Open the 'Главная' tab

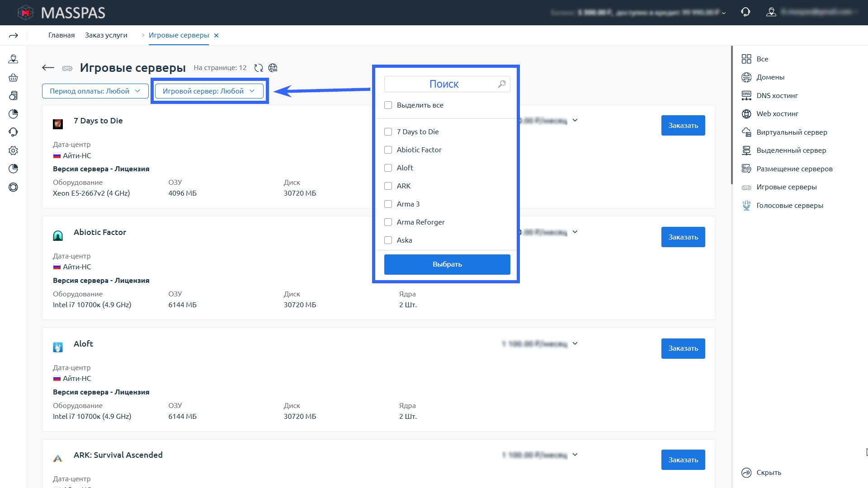point(61,35)
